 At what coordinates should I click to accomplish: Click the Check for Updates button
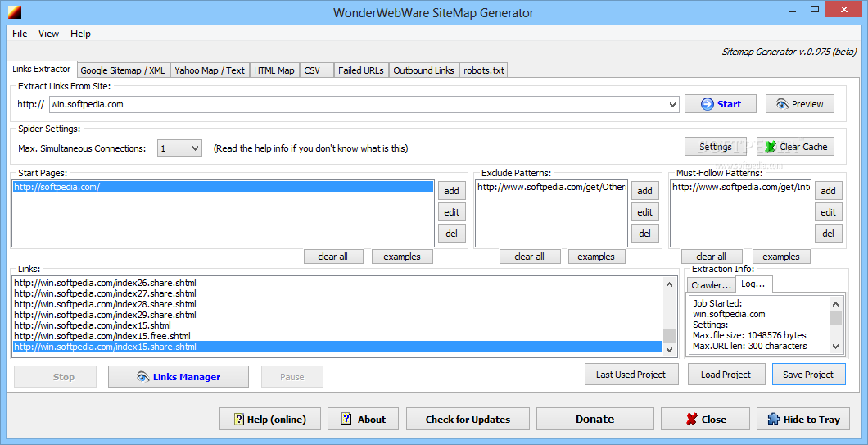coord(468,420)
